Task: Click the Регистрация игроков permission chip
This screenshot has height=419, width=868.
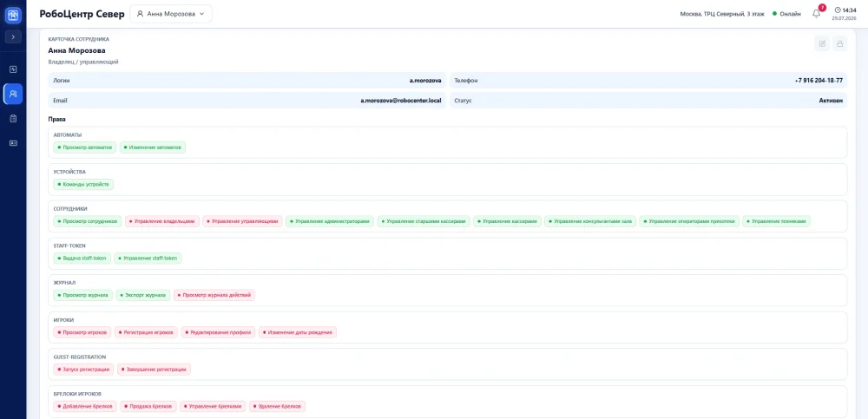Action: click(146, 332)
